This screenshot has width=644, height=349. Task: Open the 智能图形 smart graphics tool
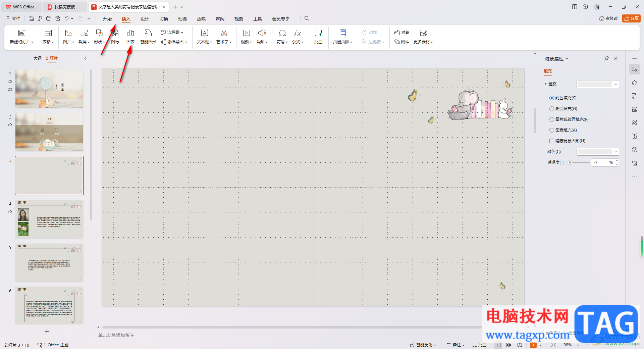click(x=148, y=37)
